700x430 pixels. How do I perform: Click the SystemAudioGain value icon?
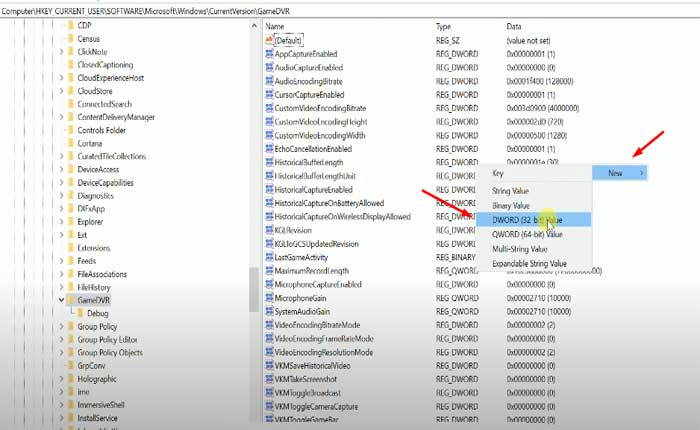click(x=269, y=311)
